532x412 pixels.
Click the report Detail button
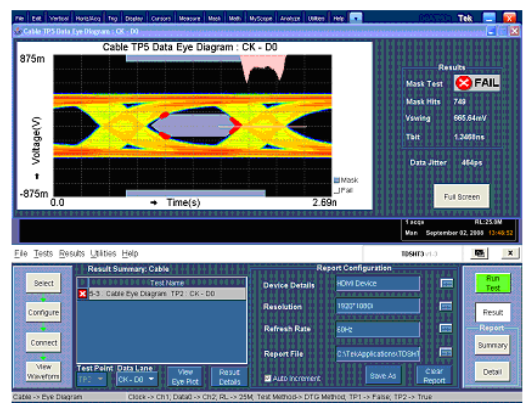pos(492,372)
